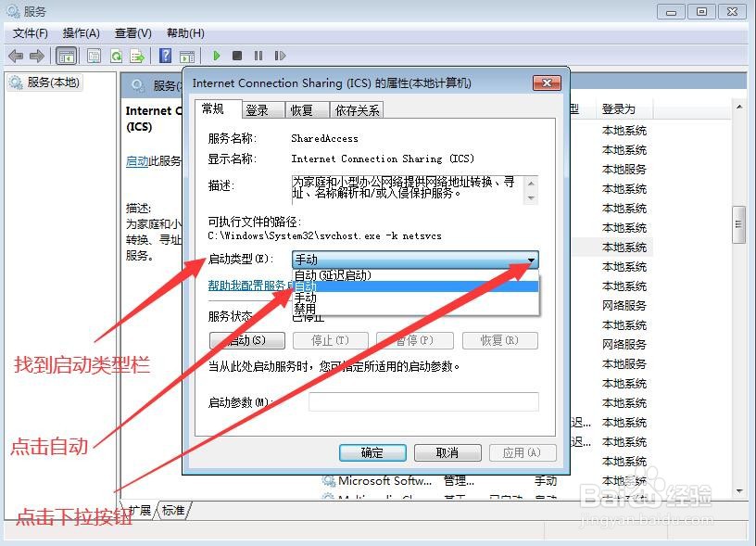Click the svchost.exe executable path text
The width and height of the screenshot is (756, 546).
pos(324,235)
